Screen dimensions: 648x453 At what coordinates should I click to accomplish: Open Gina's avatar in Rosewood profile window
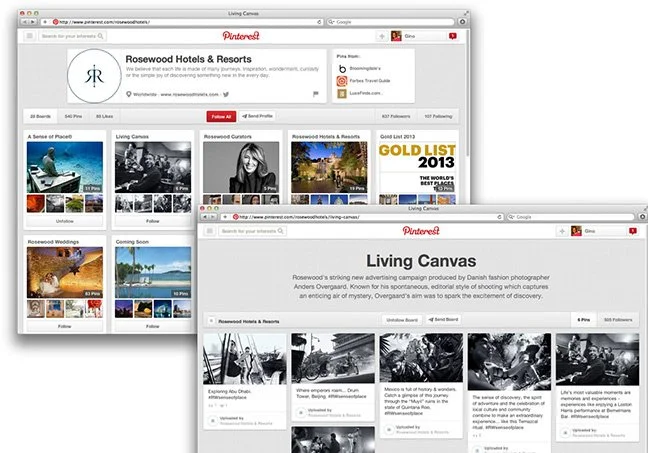396,36
